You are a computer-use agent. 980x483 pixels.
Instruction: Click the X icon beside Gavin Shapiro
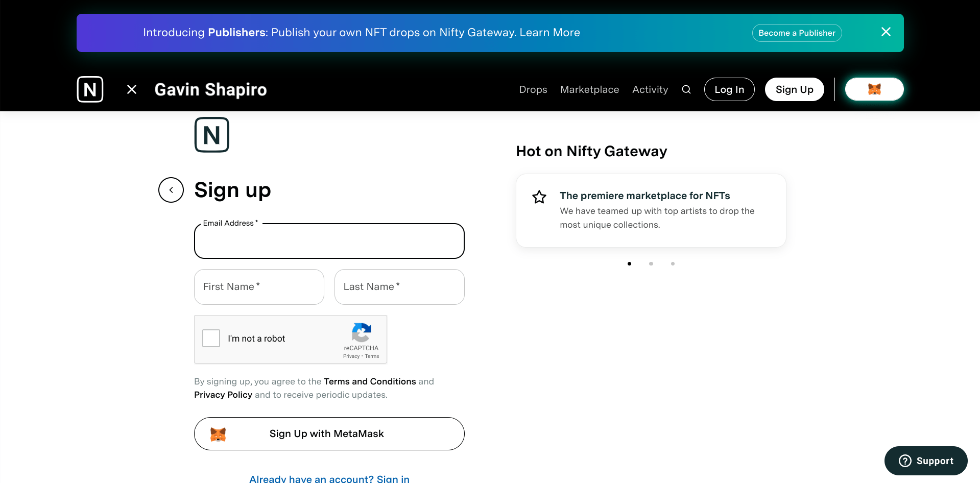[x=132, y=90]
